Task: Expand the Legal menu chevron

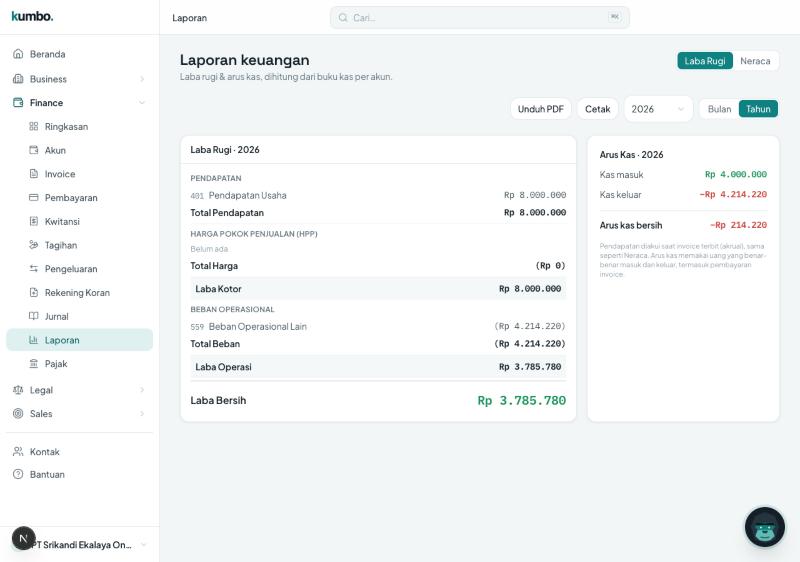Action: tap(142, 390)
